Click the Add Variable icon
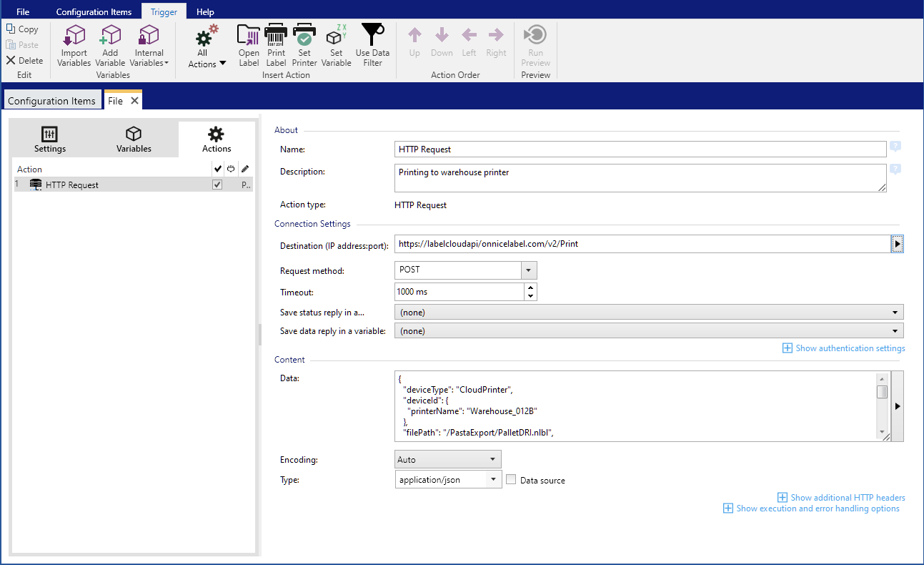The image size is (924, 565). tap(110, 46)
